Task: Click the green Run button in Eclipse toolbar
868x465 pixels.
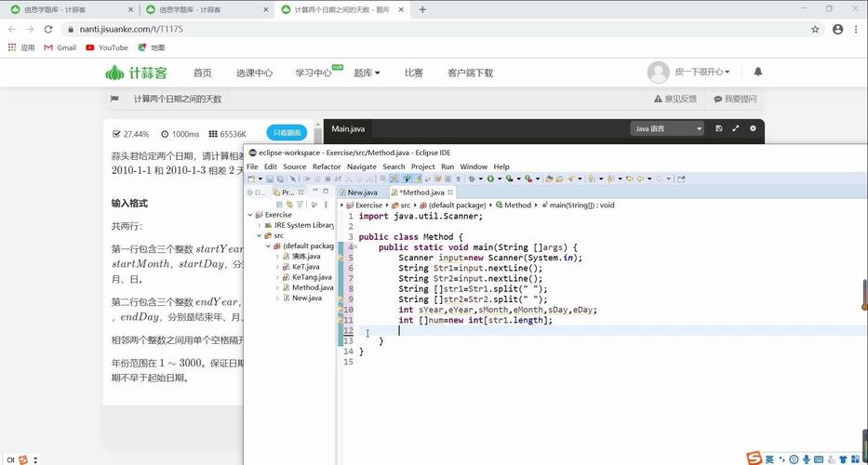Action: [490, 179]
